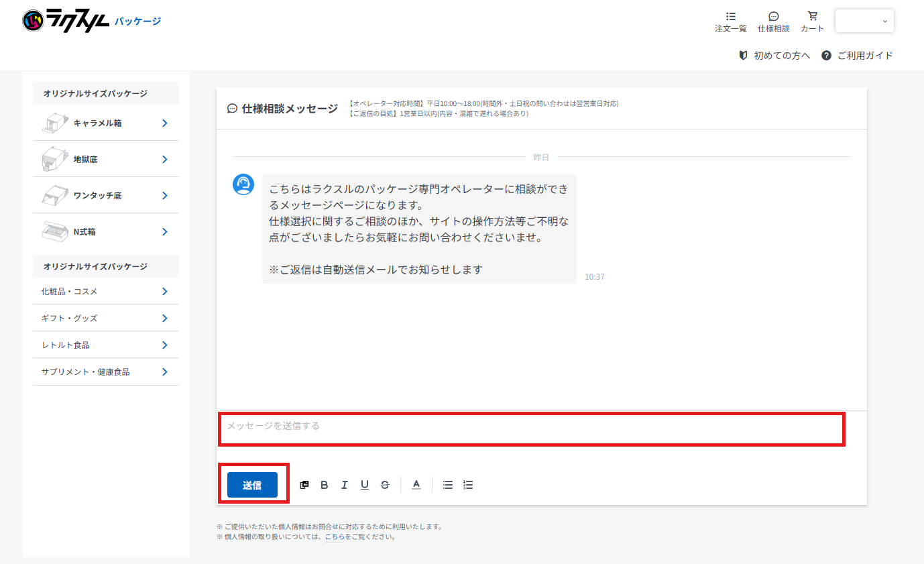This screenshot has width=924, height=564.
Task: Apply underline formatting to the message
Action: tap(364, 484)
